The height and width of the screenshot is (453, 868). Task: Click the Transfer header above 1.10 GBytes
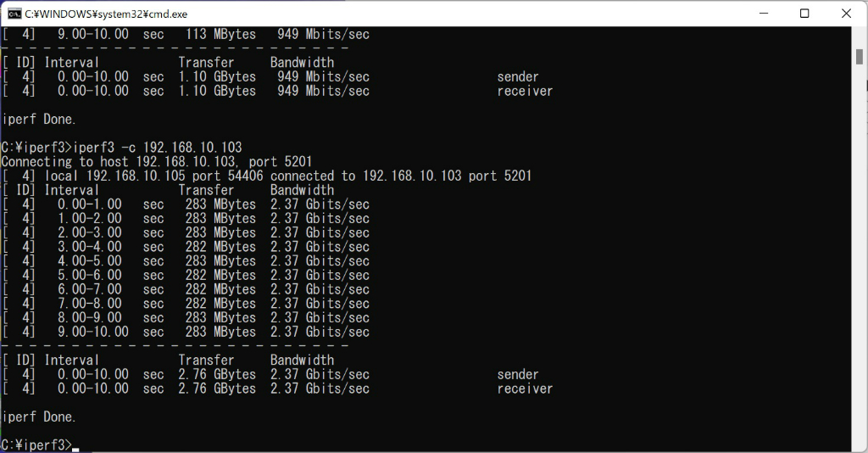click(206, 63)
